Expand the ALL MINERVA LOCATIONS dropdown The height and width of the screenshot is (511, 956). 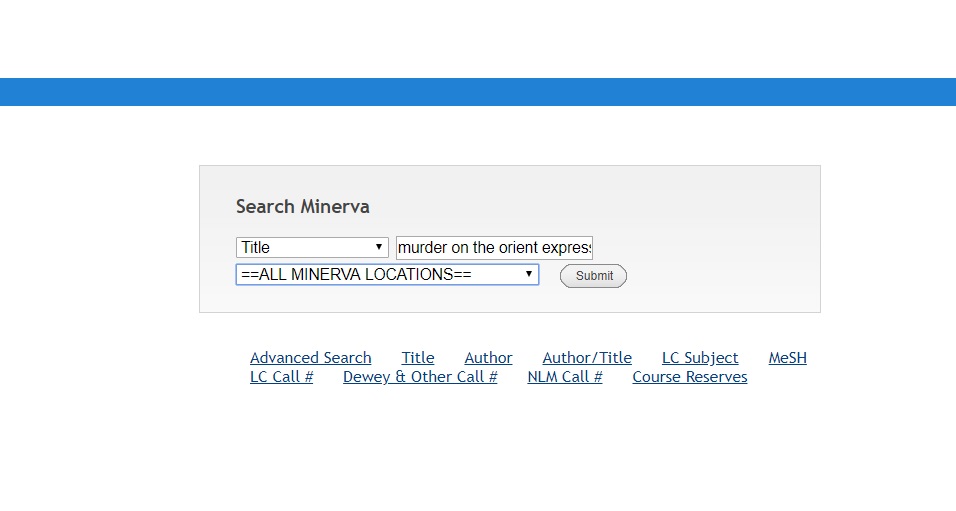pos(386,274)
